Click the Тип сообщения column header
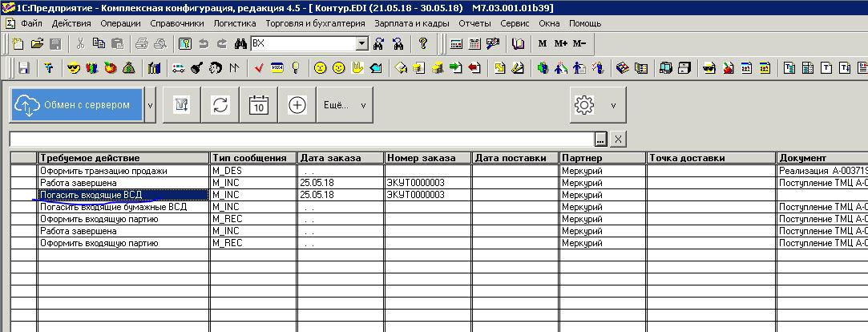 253,158
